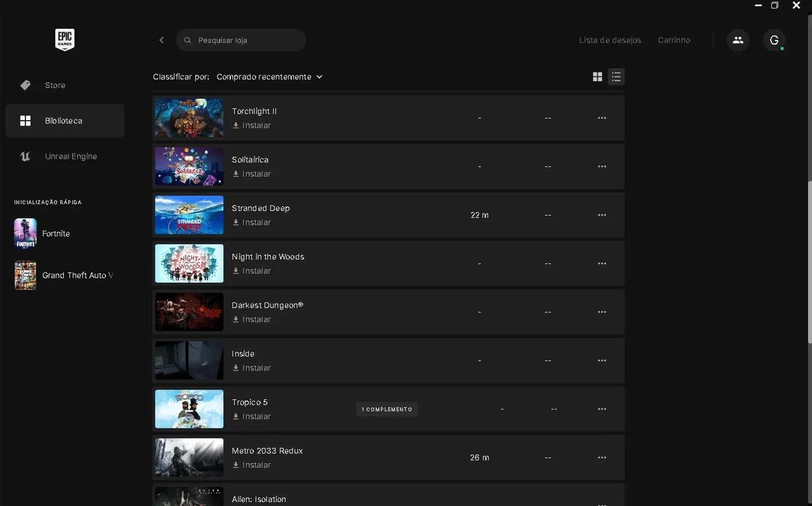Open Metro 2033 Redux options menu
Screen dimensions: 812x506
tap(602, 457)
